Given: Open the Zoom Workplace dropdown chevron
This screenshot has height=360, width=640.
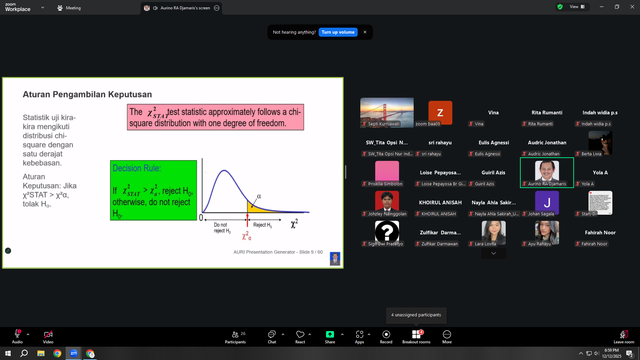Looking at the screenshot, I should [x=42, y=7].
